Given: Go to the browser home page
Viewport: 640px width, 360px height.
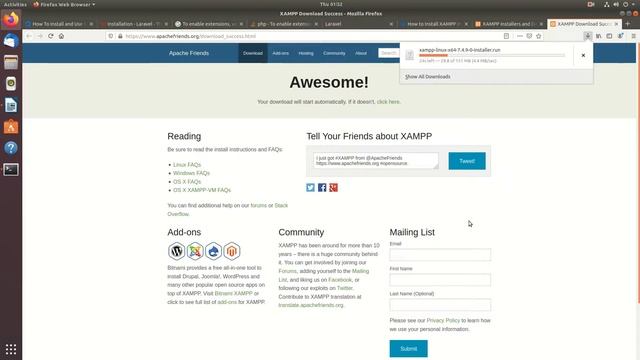Looking at the screenshot, I should [61, 36].
